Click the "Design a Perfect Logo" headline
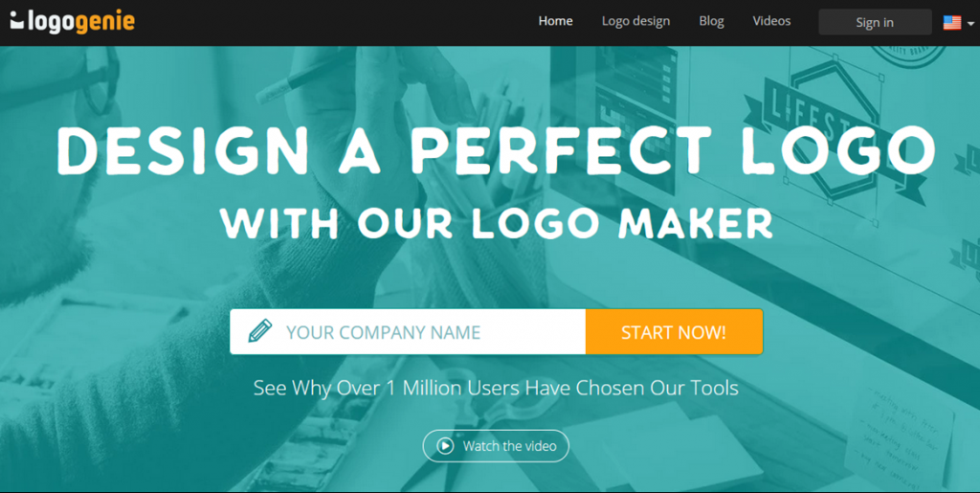 [x=497, y=150]
